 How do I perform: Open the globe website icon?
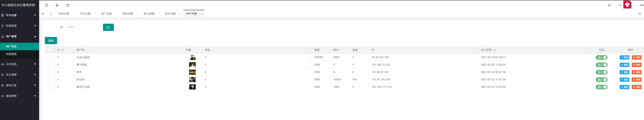click(57, 5)
